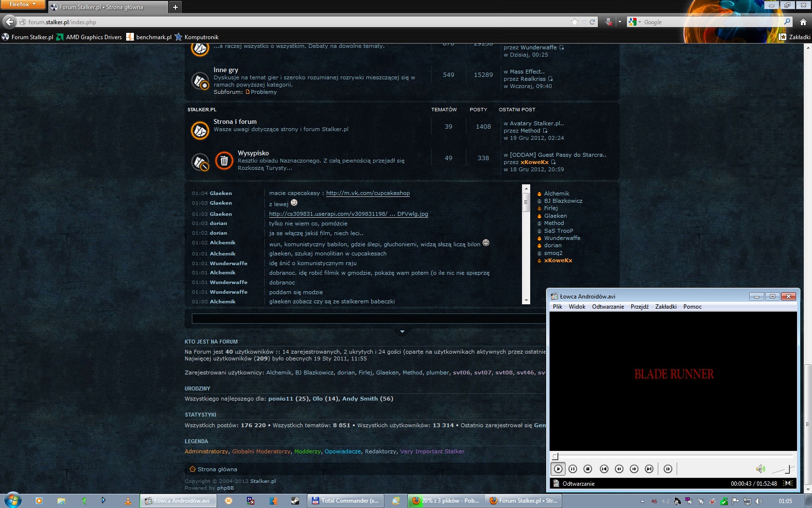Click the system tray volume icon
Viewport: 812px width, 508px height.
pyautogui.click(x=759, y=501)
